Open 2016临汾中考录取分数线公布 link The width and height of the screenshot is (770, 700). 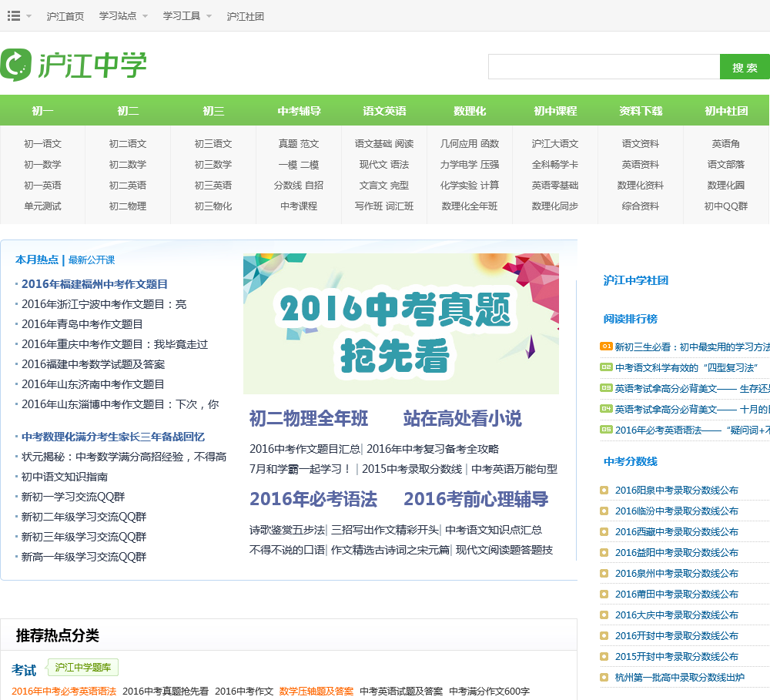pyautogui.click(x=677, y=511)
